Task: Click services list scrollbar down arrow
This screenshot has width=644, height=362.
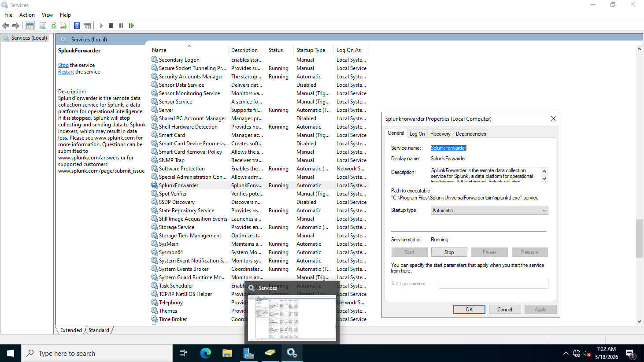Action: [x=640, y=321]
